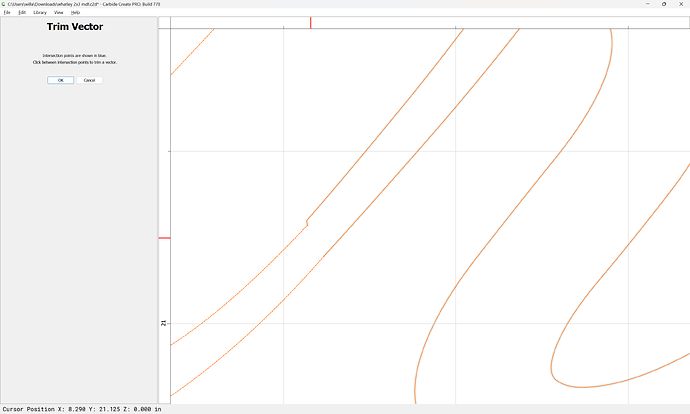
Task: Open the View menu
Action: [59, 12]
